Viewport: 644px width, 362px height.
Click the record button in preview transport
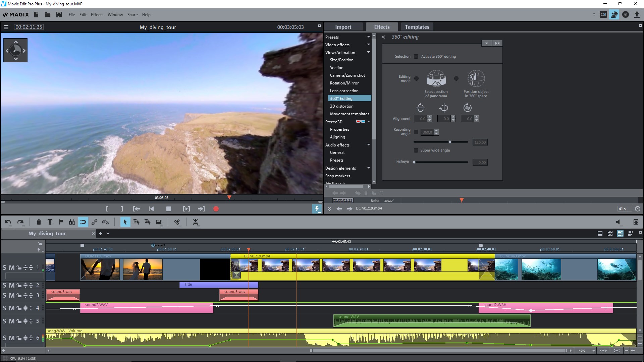coord(216,209)
